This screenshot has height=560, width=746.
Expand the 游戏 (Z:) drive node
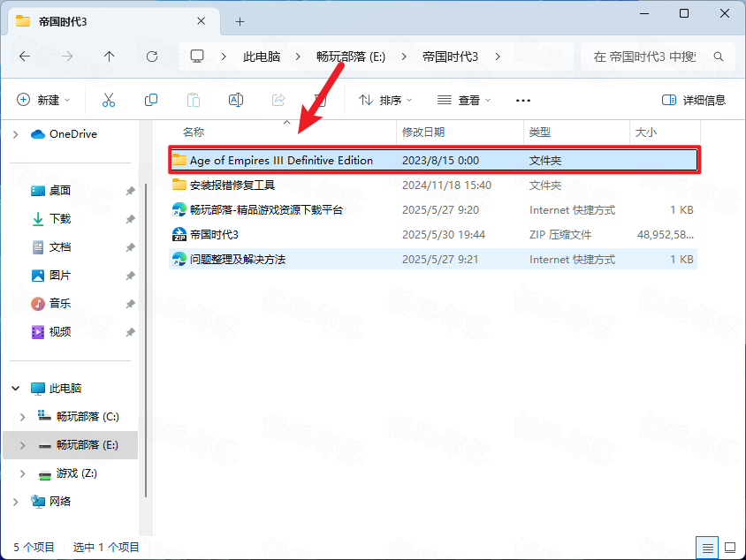[22, 473]
